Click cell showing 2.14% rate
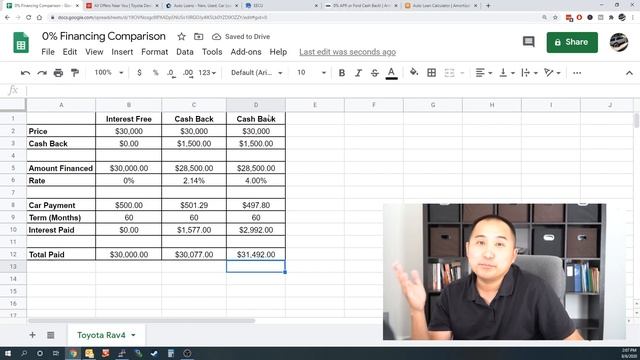Viewport: 640px width, 360px height. point(194,180)
